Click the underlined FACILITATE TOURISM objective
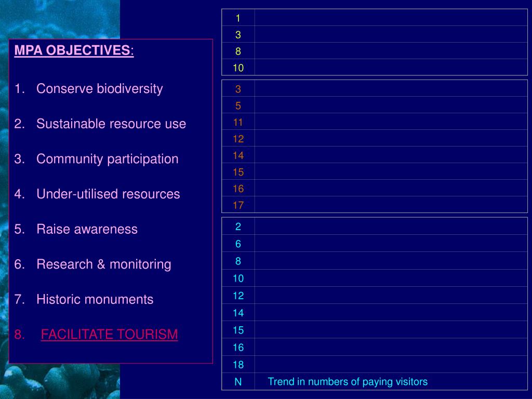This screenshot has width=532, height=399. (x=109, y=334)
